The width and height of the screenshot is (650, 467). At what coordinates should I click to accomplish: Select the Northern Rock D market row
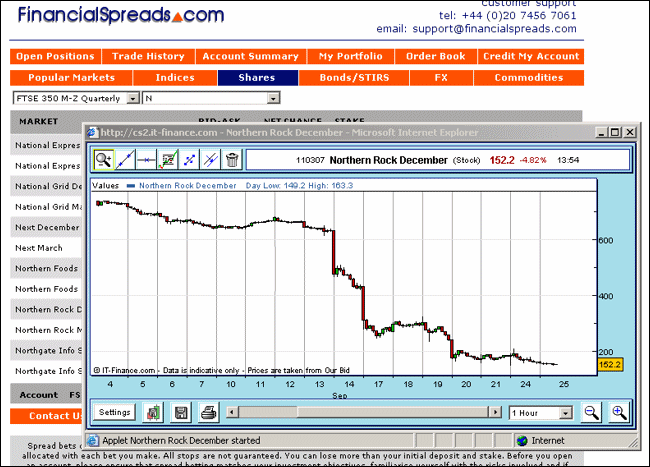[46, 310]
